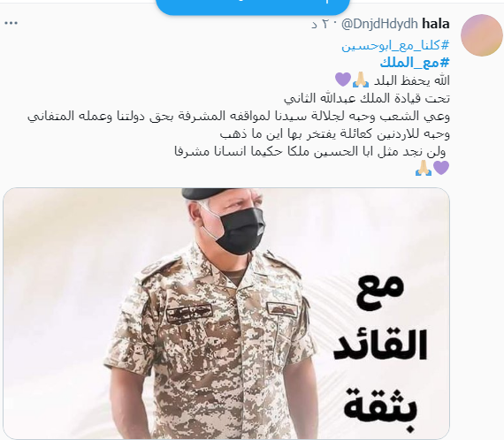Click the line تحت قيادة الملك عبدالله الثاني
This screenshot has width=504, height=440.
coord(367,98)
